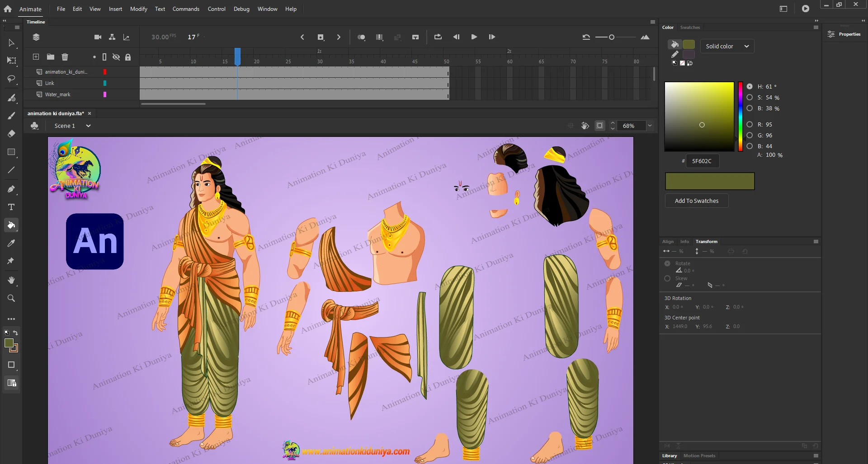This screenshot has height=464, width=868.
Task: Select the Hue radio button
Action: tap(750, 86)
